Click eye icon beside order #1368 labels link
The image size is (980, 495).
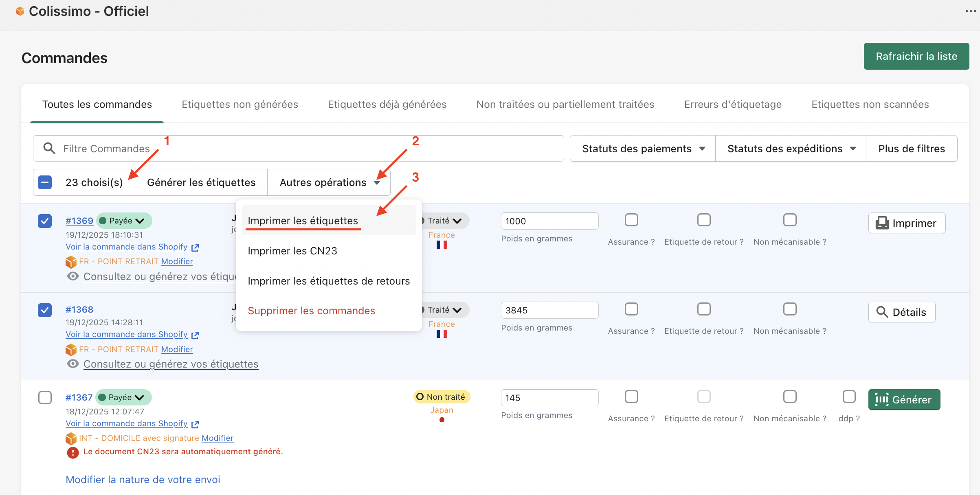pyautogui.click(x=73, y=364)
